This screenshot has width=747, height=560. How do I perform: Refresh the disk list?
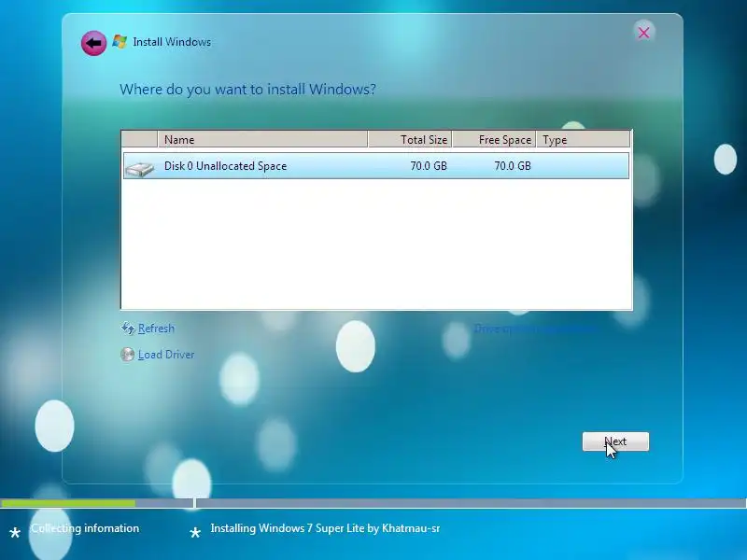point(156,329)
